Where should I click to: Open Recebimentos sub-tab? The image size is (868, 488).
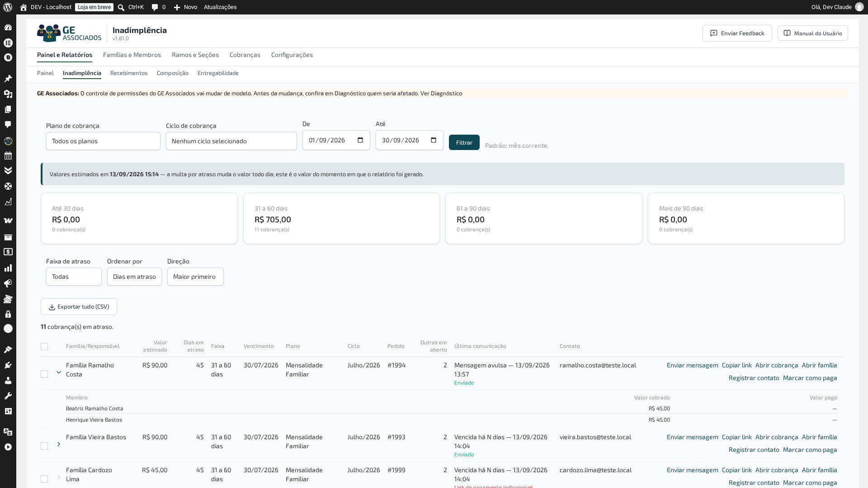click(x=129, y=73)
